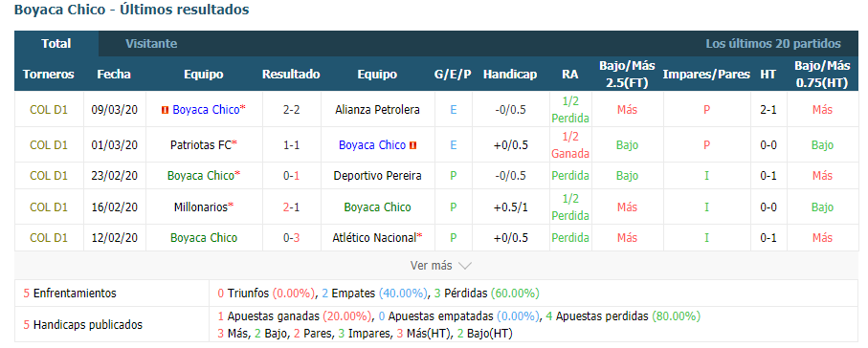Click Boyaca Chico in the 16/02/20 row
The height and width of the screenshot is (348, 868).
point(377,207)
